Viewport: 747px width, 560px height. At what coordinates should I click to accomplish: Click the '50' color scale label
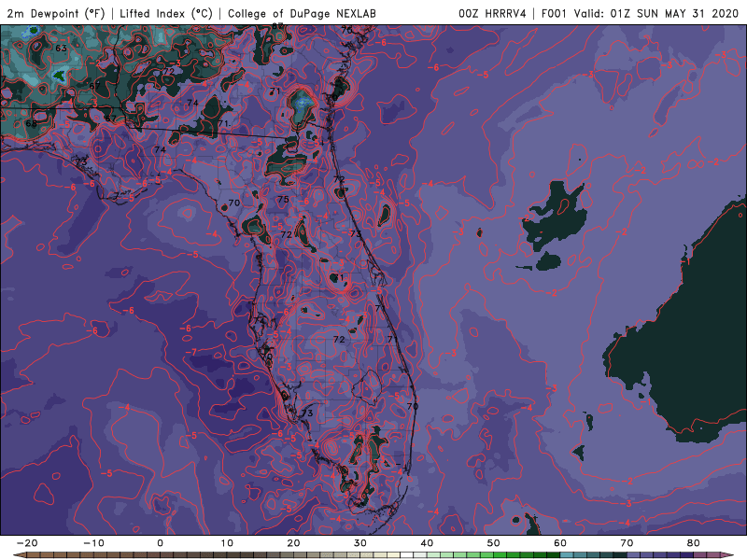point(494,543)
